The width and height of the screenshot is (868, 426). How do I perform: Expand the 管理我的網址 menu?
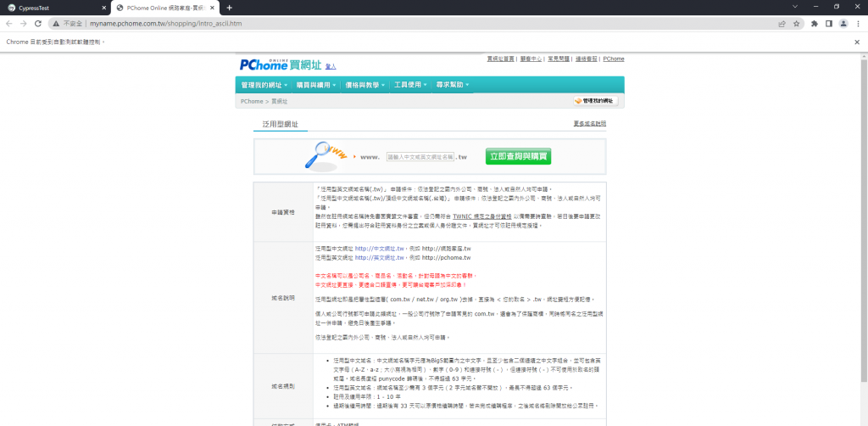(264, 85)
